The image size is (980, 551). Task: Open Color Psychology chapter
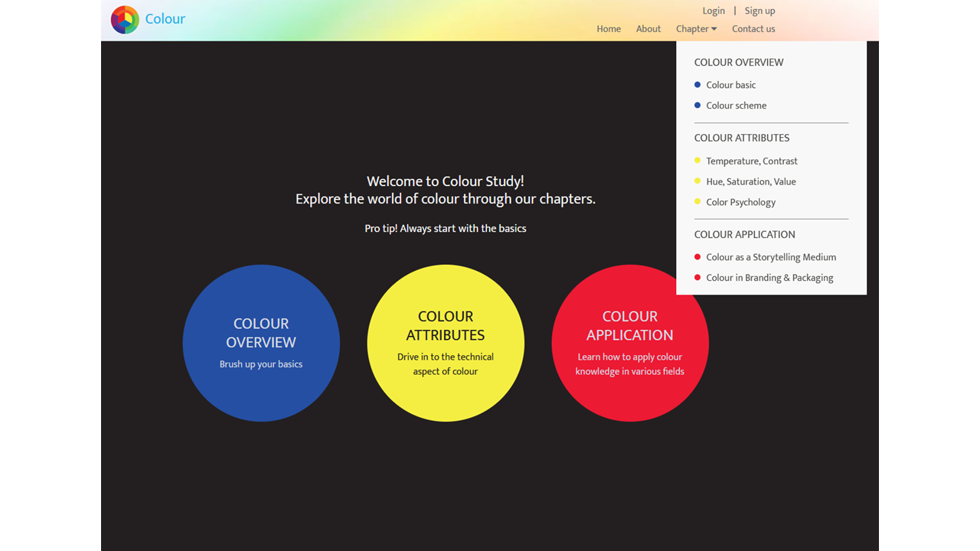coord(740,203)
